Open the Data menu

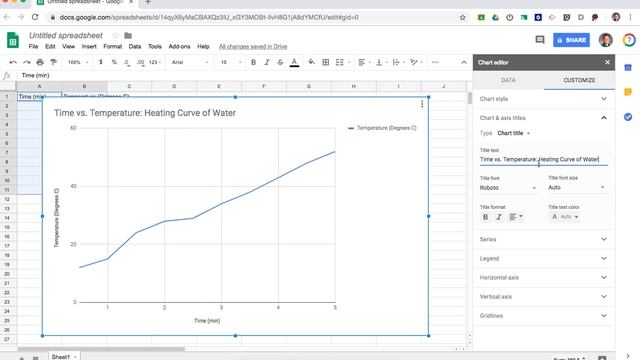pos(135,47)
